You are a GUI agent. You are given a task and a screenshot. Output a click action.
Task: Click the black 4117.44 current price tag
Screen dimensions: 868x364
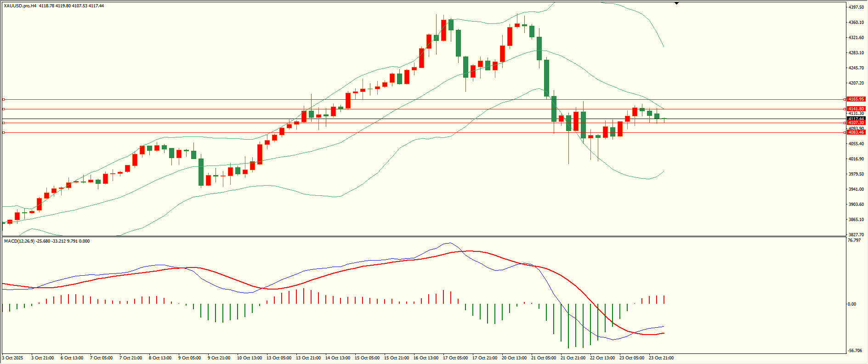pyautogui.click(x=856, y=119)
